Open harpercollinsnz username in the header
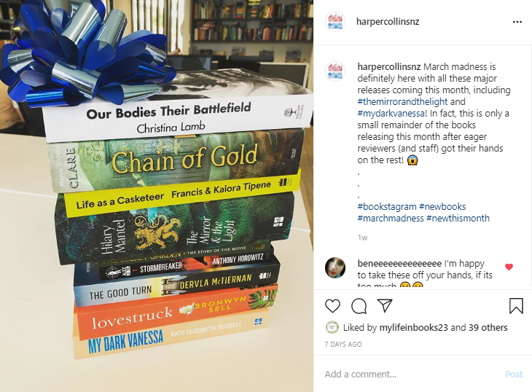 click(388, 22)
